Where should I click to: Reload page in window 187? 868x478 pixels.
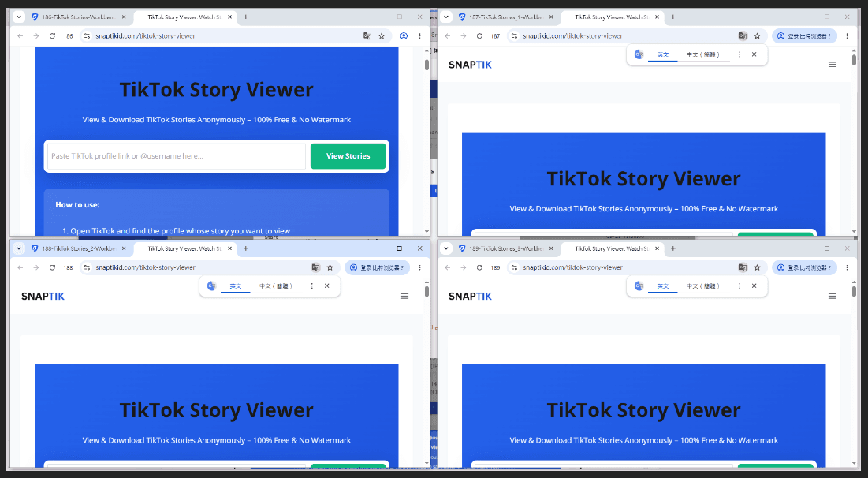click(x=479, y=36)
